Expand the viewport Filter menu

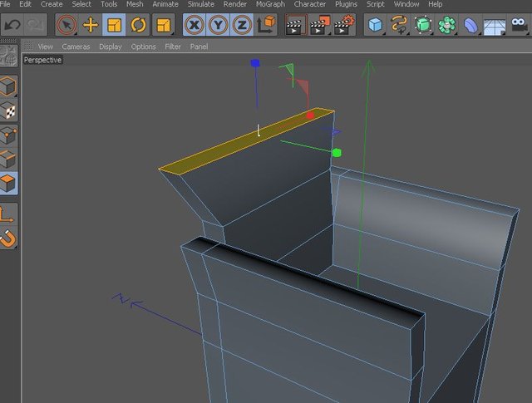point(173,47)
